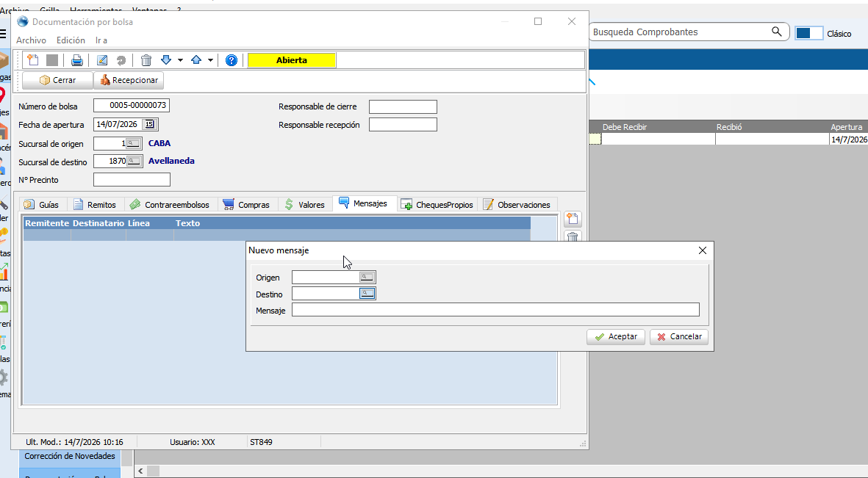This screenshot has height=478, width=868.
Task: Click magnifier in Busqueda Comprobantes box
Action: pos(777,32)
